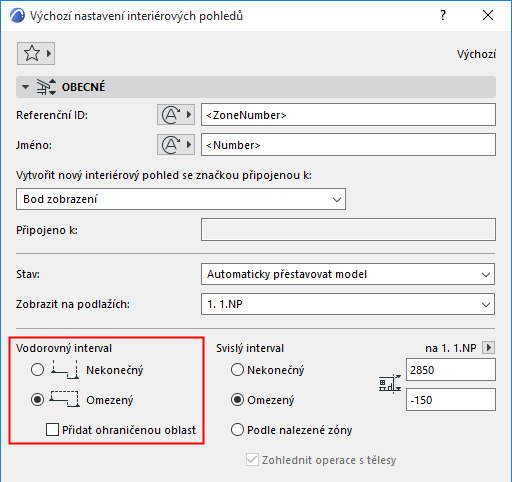Screen dimensions: 512x482
Task: Select Nekonečný under Svislý interval
Action: [x=237, y=370]
